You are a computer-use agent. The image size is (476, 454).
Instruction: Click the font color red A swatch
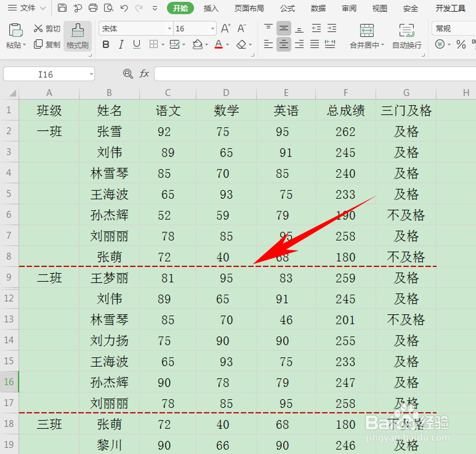pyautogui.click(x=218, y=44)
